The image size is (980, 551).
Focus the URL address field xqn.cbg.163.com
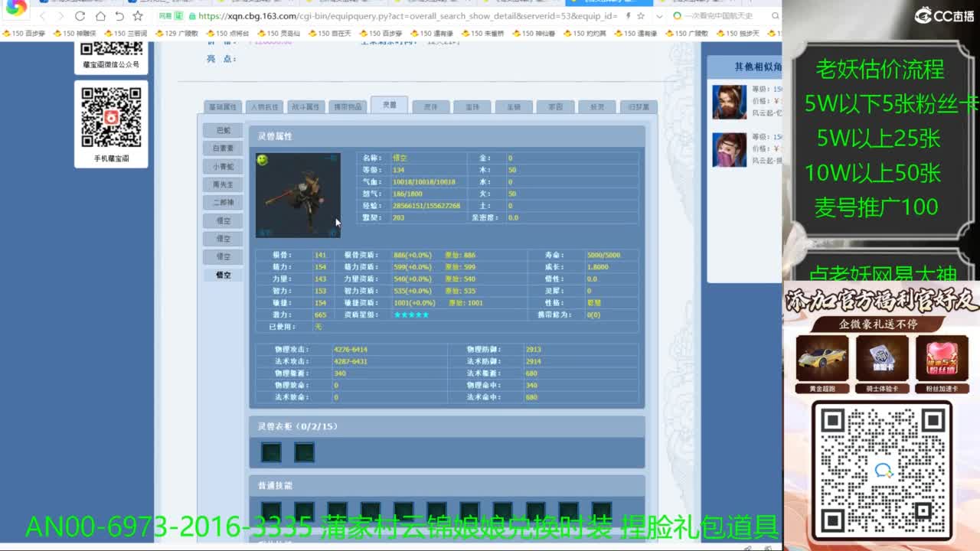point(406,16)
